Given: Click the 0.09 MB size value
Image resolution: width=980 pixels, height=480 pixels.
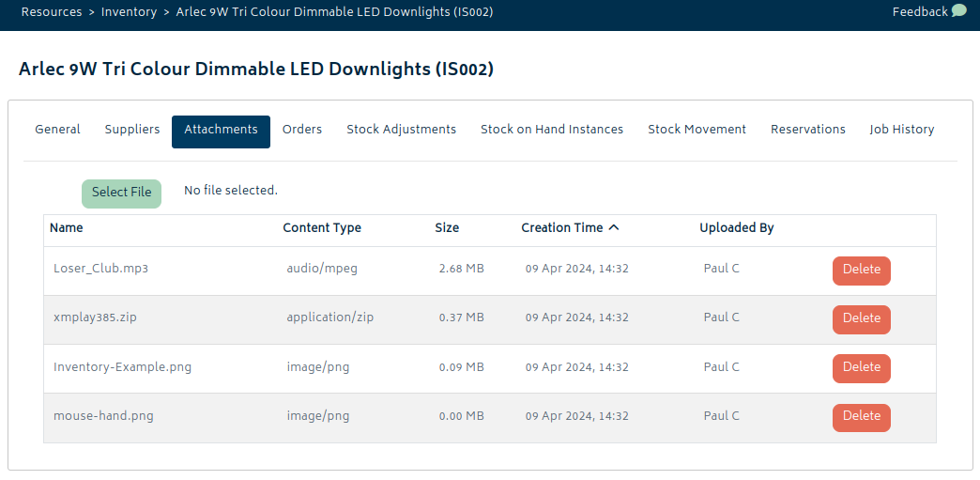Looking at the screenshot, I should coord(461,366).
